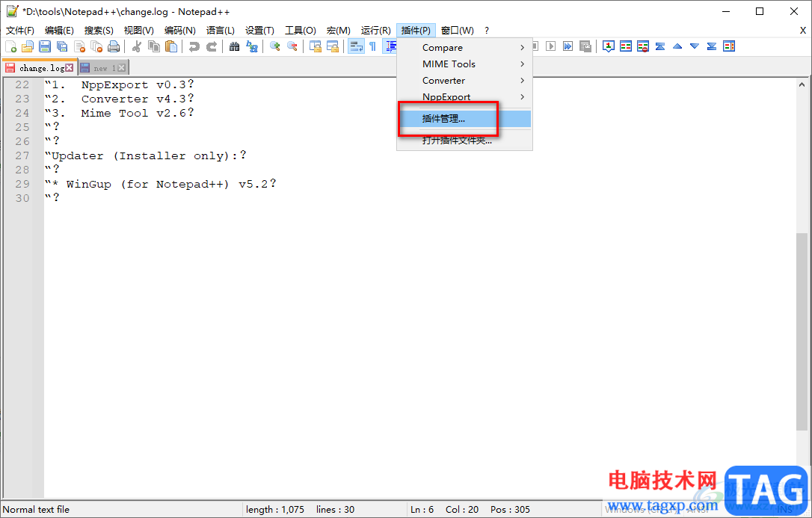812x518 pixels.
Task: Toggle word wrap in the toolbar
Action: (356, 46)
